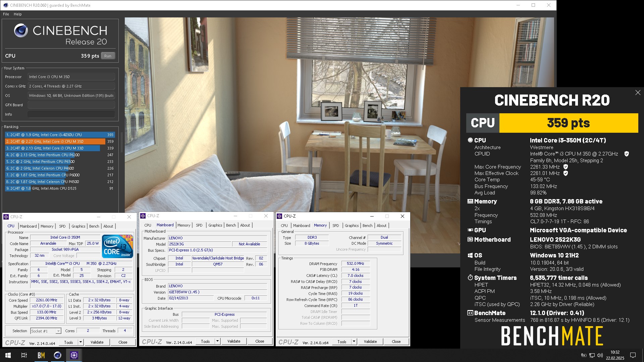Switch to Cinebench via taskbar icon
The height and width of the screenshot is (362, 644).
[58, 355]
